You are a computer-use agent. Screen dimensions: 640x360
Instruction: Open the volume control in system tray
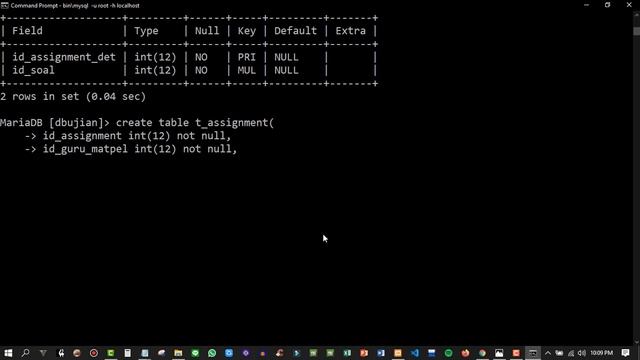(x=582, y=353)
